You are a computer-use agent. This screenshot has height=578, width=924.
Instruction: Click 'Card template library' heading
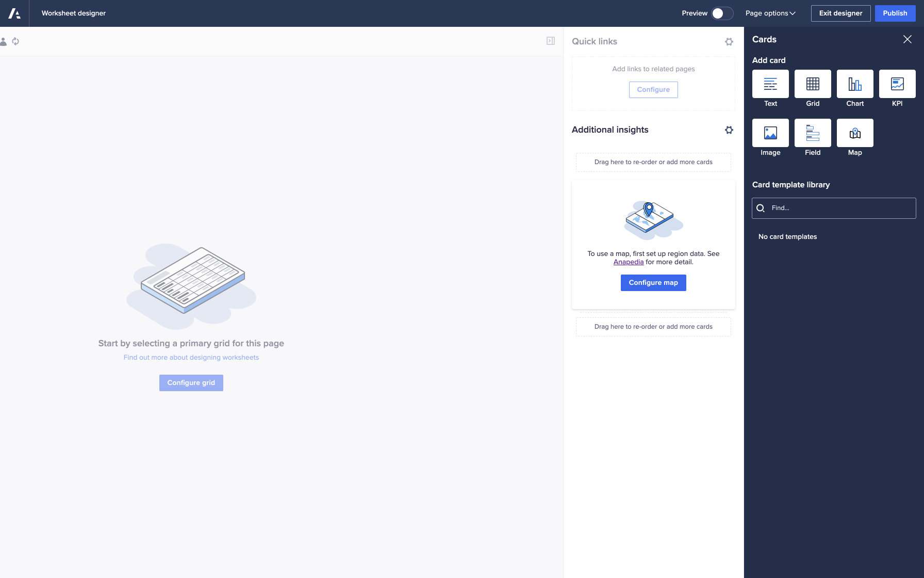(x=791, y=185)
